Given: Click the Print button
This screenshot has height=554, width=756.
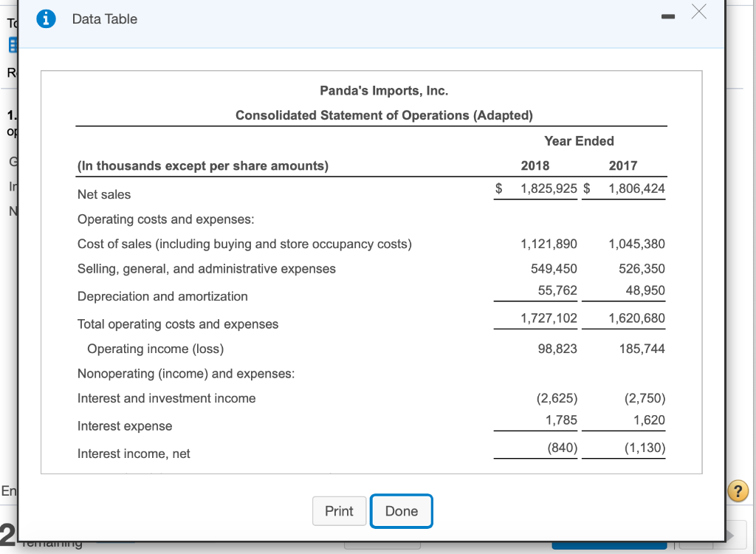Looking at the screenshot, I should (x=339, y=510).
